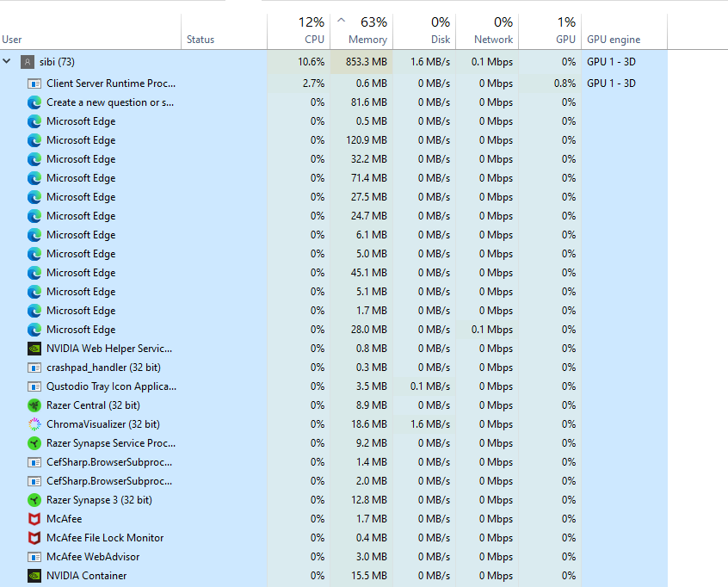This screenshot has width=728, height=587.
Task: Sort processes by Disk column
Action: (424, 32)
